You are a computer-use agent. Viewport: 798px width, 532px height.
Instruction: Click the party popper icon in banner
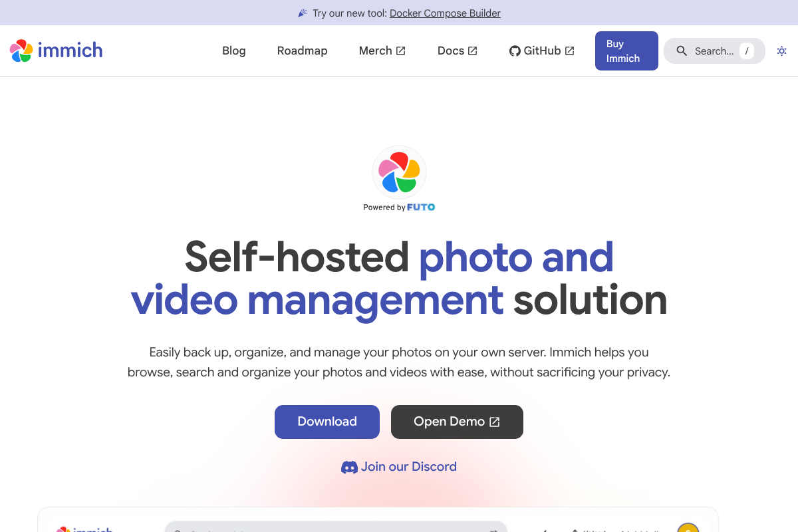coord(303,13)
